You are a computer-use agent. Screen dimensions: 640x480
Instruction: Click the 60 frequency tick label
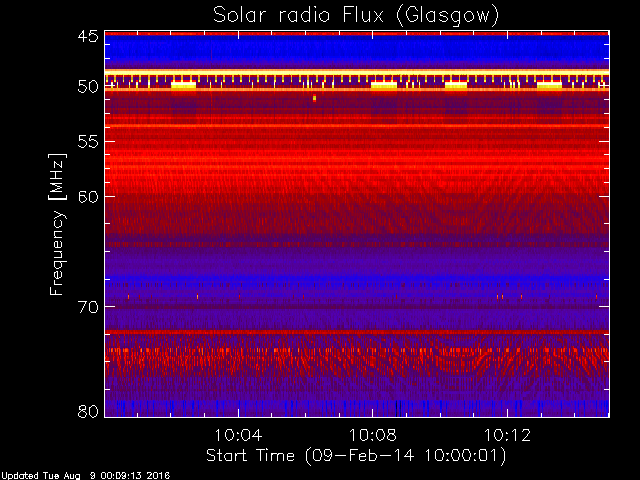[89, 197]
